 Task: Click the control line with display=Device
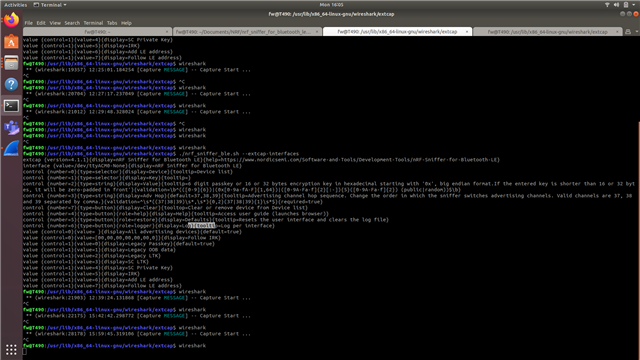[128, 172]
